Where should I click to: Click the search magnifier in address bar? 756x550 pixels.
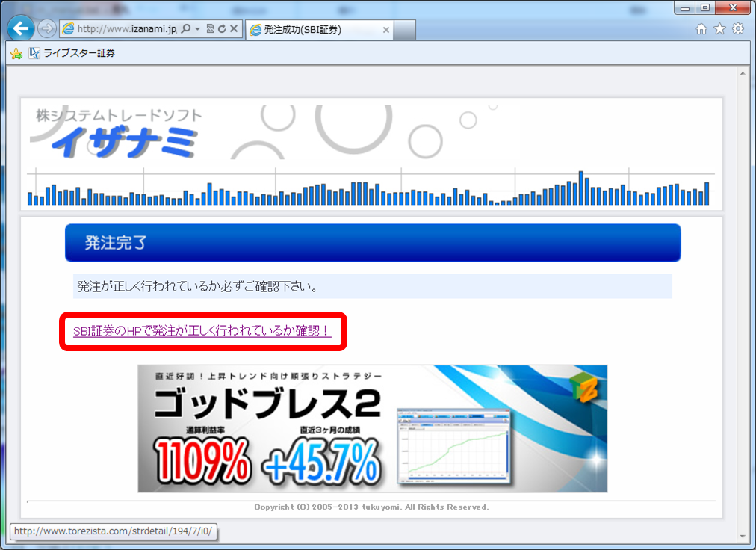(x=185, y=29)
